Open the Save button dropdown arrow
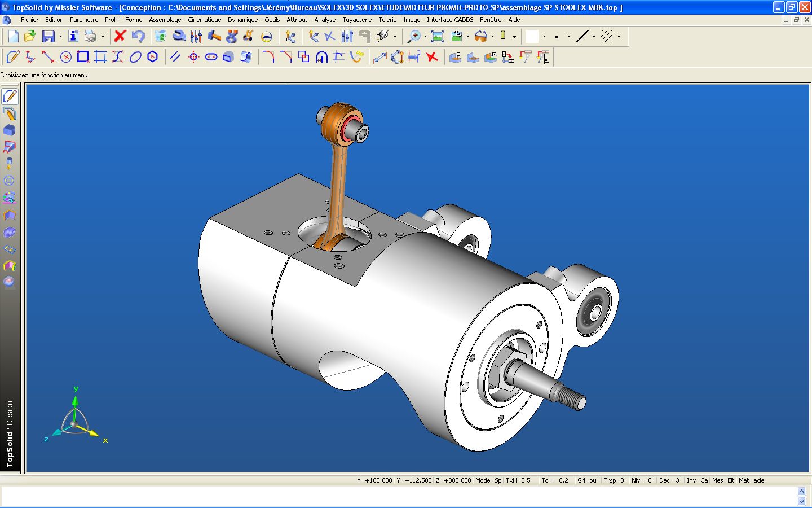 (x=59, y=36)
